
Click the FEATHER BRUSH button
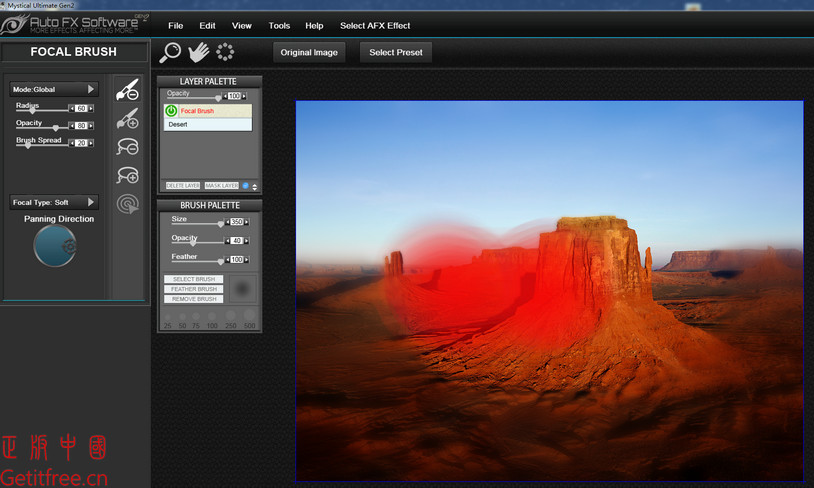pos(194,289)
